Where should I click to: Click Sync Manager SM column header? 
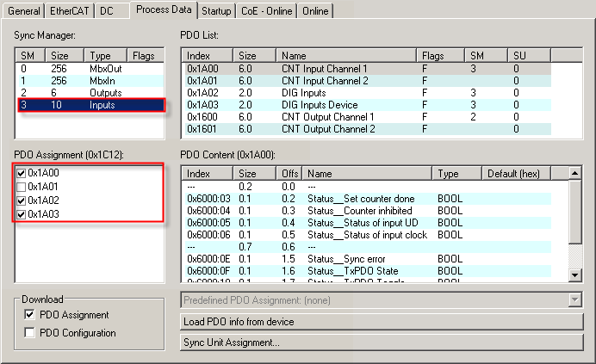pos(30,56)
